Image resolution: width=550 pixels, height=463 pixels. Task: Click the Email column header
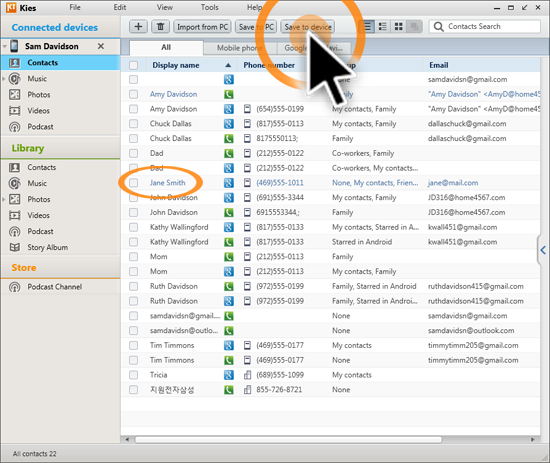click(438, 65)
